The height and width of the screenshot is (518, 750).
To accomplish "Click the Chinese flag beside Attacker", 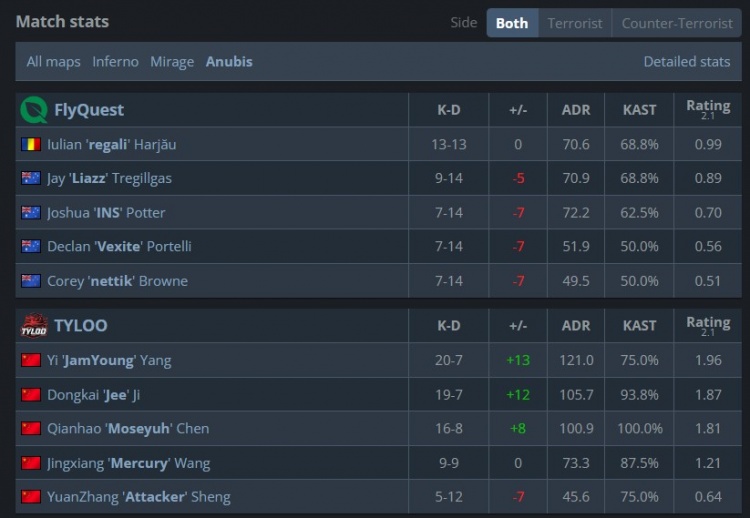I will click(x=31, y=497).
